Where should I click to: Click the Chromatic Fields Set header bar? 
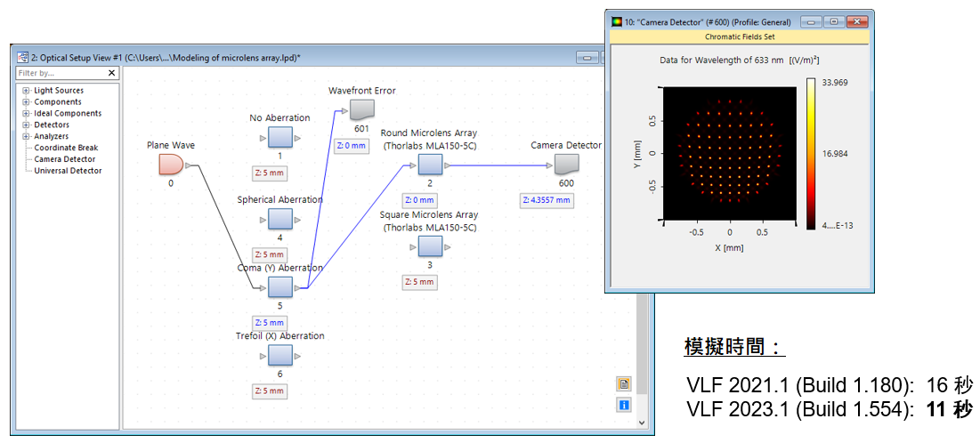740,36
